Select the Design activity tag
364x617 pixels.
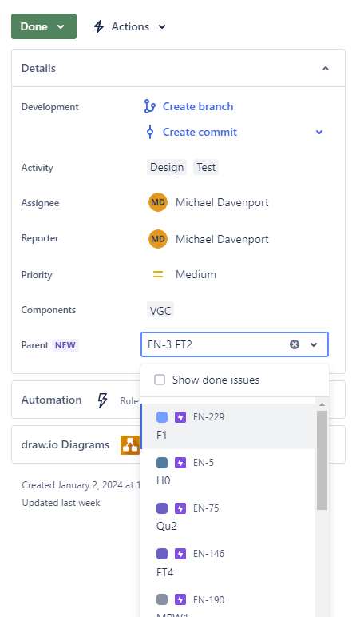[x=167, y=167]
